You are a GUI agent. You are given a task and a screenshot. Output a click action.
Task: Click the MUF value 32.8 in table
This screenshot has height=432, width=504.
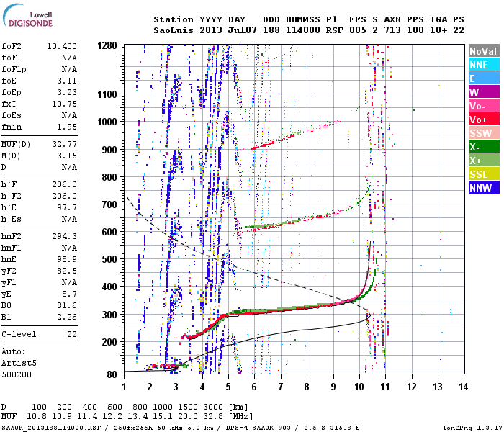213,416
